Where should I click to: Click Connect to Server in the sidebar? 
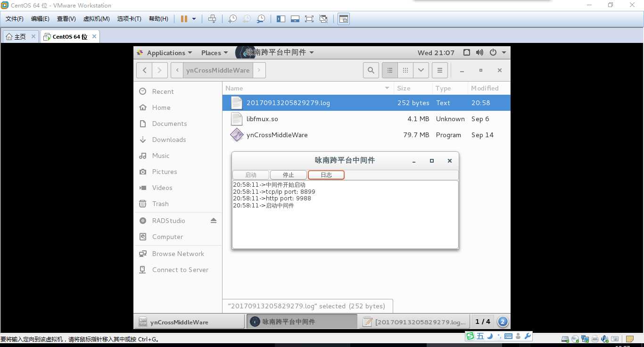(178, 270)
